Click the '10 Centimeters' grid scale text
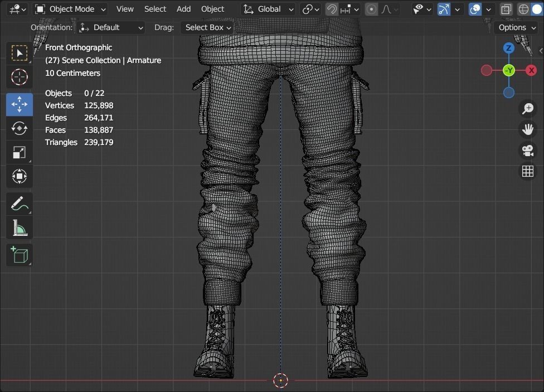The height and width of the screenshot is (392, 544). coord(72,73)
